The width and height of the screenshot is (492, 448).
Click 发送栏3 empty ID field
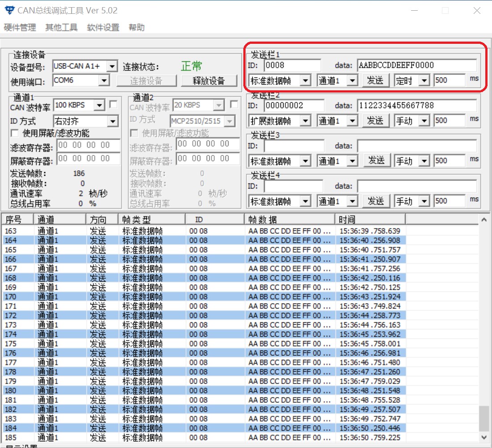294,146
